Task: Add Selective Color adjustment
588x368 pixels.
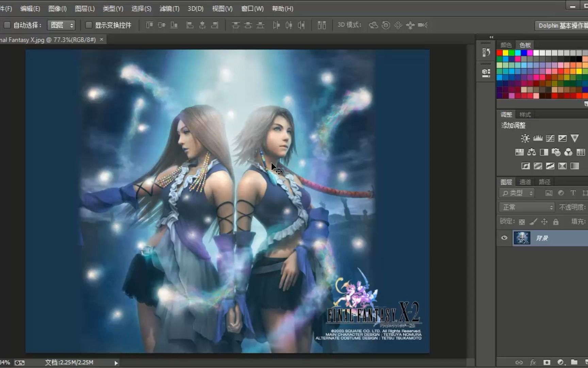Action: [x=562, y=166]
